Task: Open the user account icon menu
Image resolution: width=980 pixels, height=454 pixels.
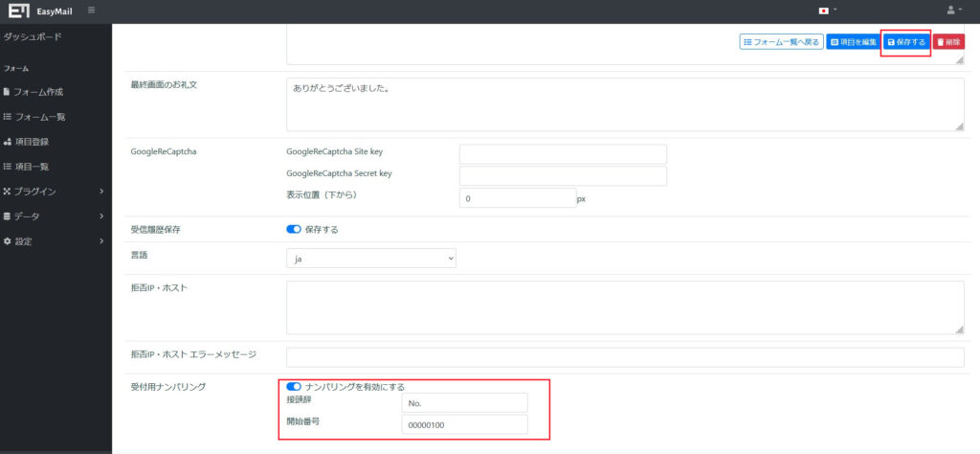Action: click(x=951, y=11)
